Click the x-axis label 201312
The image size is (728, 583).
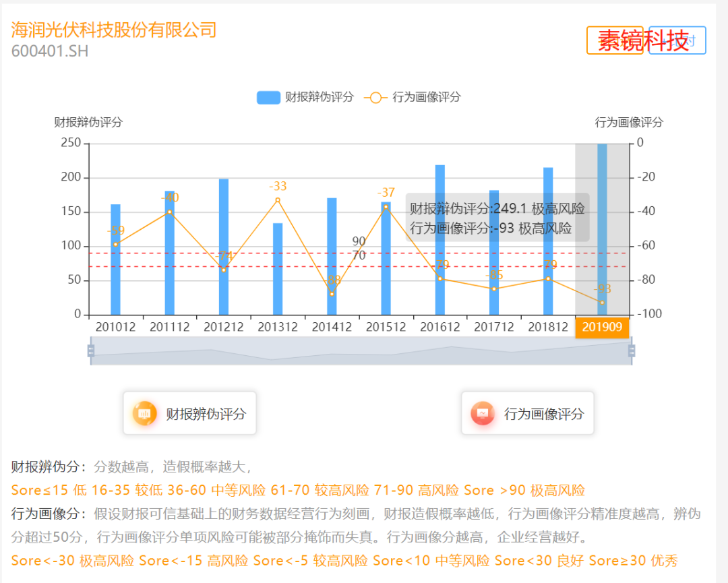coord(278,328)
